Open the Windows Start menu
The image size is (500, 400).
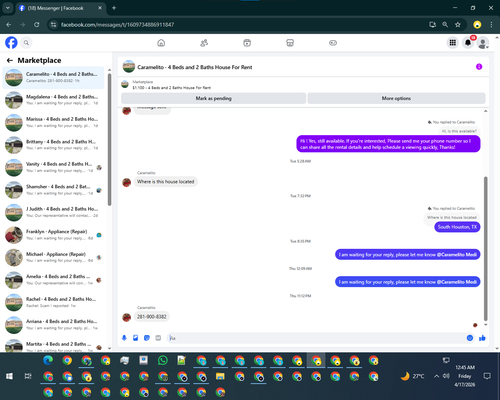pos(9,376)
